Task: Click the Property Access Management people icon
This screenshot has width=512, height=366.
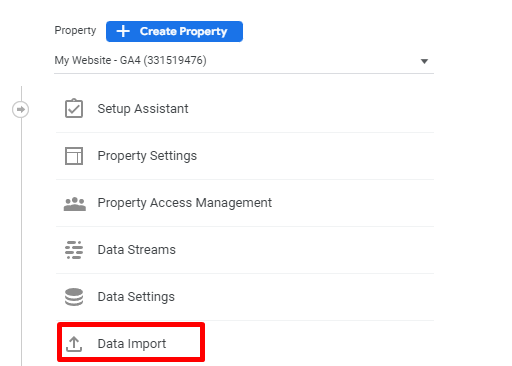Action: [75, 204]
